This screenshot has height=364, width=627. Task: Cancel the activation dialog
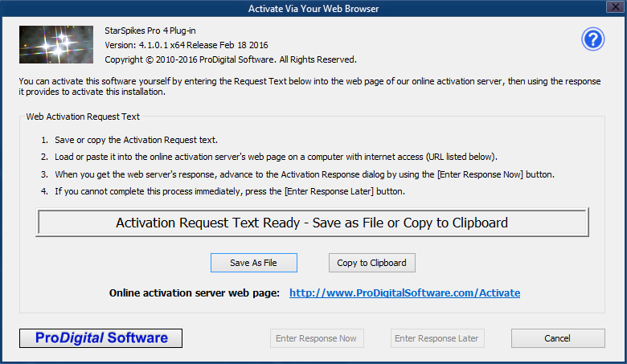click(558, 338)
